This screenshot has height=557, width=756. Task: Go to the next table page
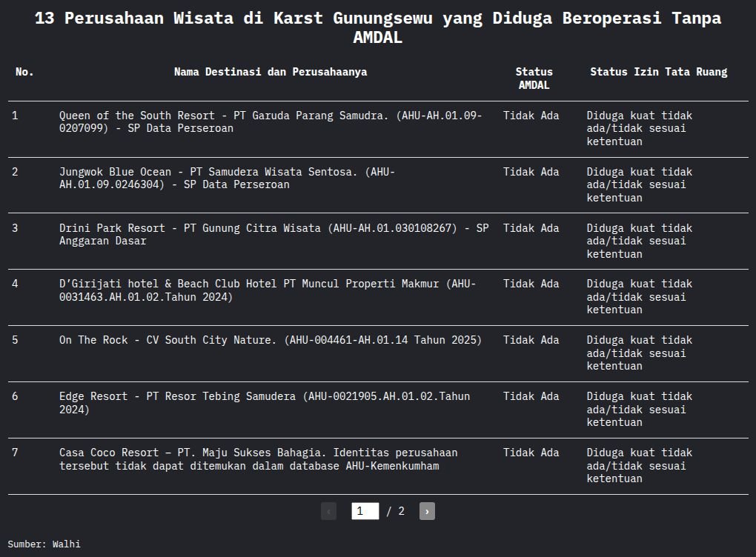pos(427,511)
